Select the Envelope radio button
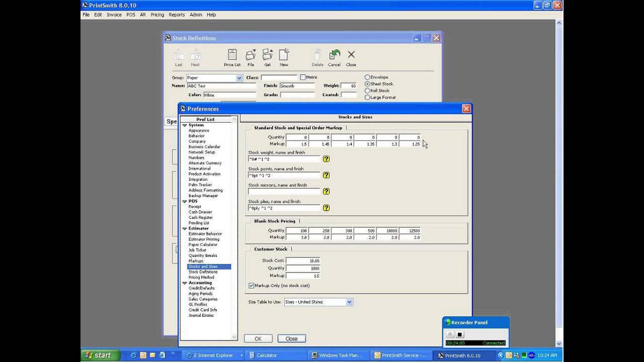This screenshot has height=362, width=644. 367,77
